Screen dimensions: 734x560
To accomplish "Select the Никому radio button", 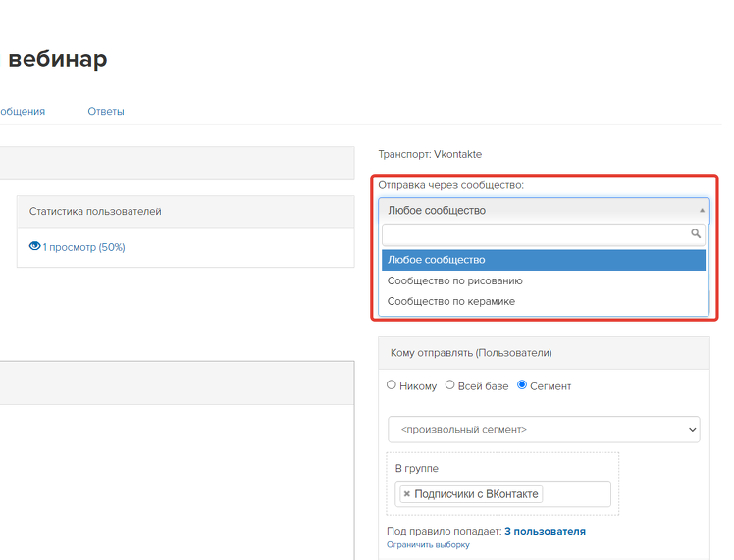I will coord(393,385).
